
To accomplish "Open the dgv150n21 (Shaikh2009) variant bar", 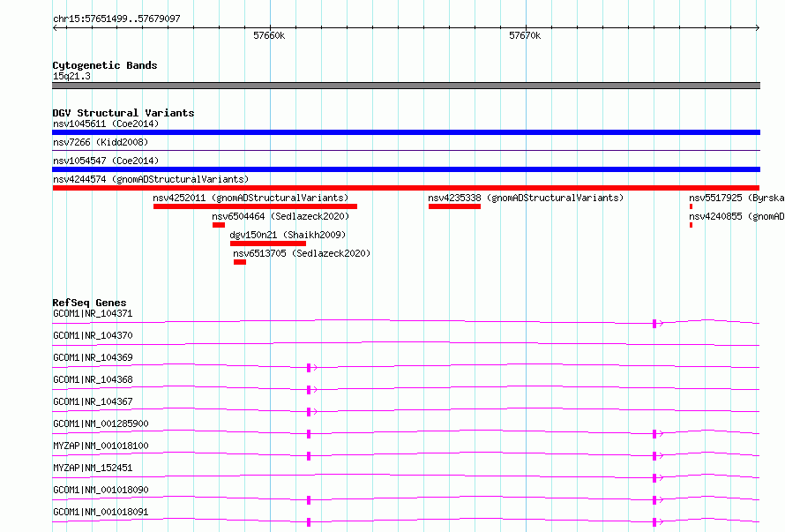I will tap(268, 244).
